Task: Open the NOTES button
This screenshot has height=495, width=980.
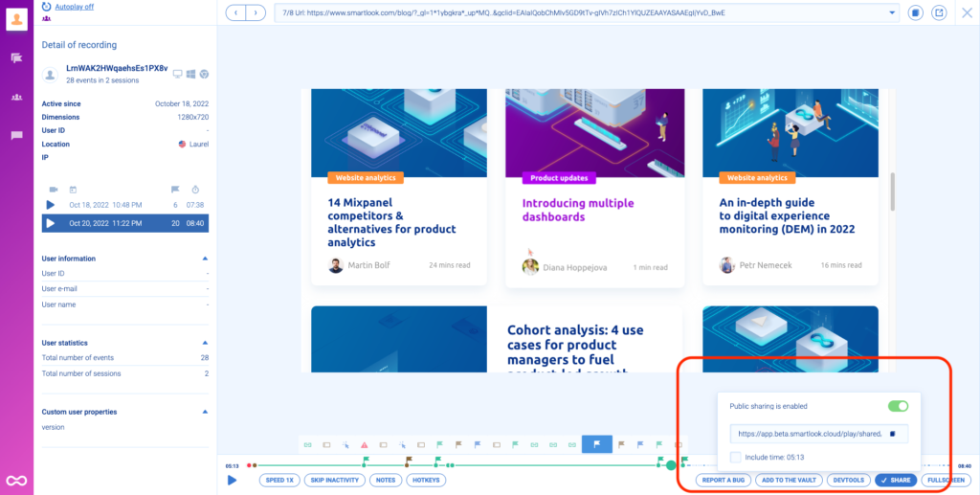Action: point(387,480)
